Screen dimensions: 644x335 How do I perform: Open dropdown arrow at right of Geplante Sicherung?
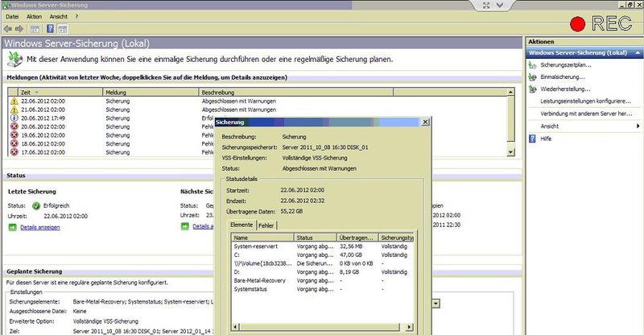click(436, 304)
